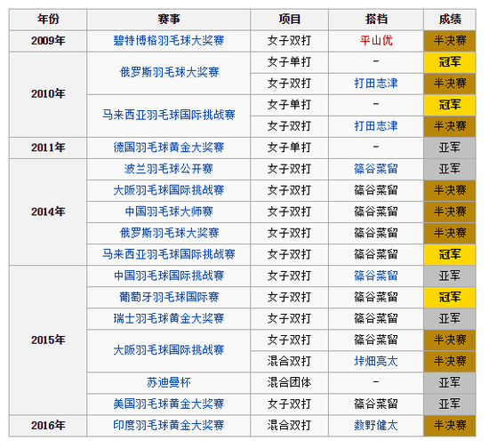The height and width of the screenshot is (448, 489).
Task: Open the 苏迪曼杯 link
Action: (x=168, y=382)
